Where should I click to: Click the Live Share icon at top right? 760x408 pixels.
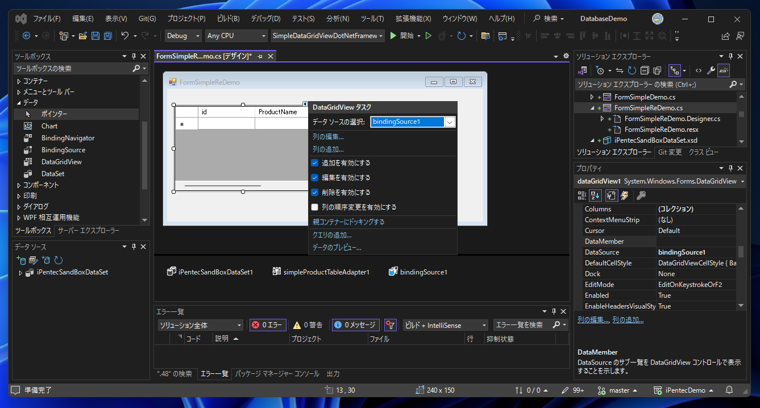(726, 36)
